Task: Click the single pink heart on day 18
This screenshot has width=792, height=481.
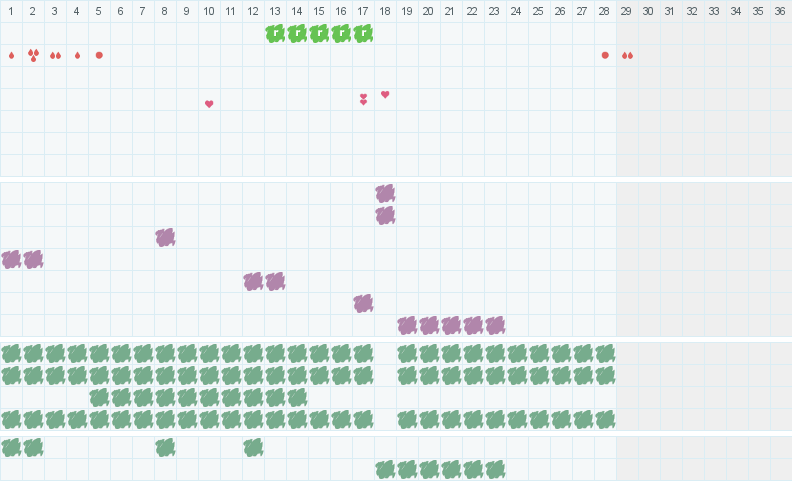Action: point(385,94)
